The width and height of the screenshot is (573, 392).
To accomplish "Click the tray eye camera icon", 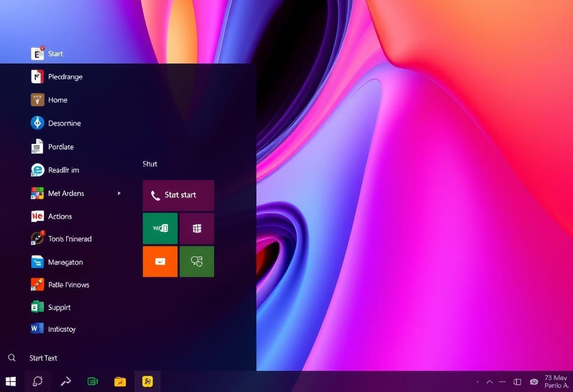I will (534, 382).
